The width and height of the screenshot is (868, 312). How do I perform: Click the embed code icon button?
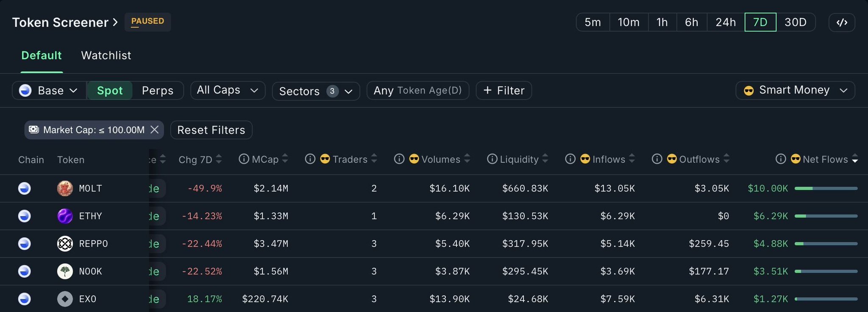(842, 22)
